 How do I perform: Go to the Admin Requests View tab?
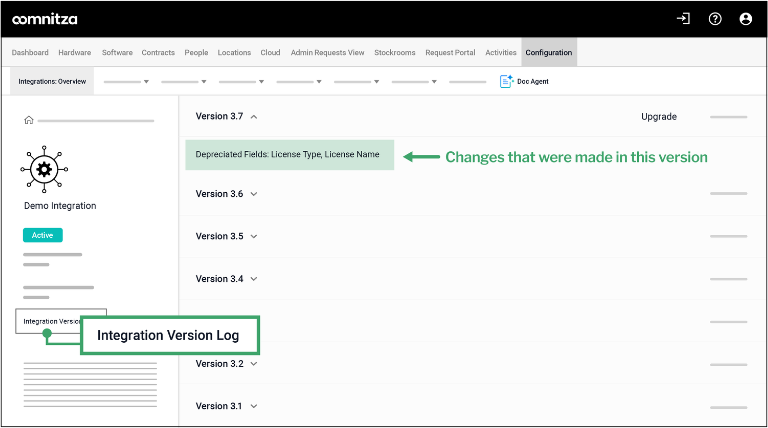tap(327, 52)
